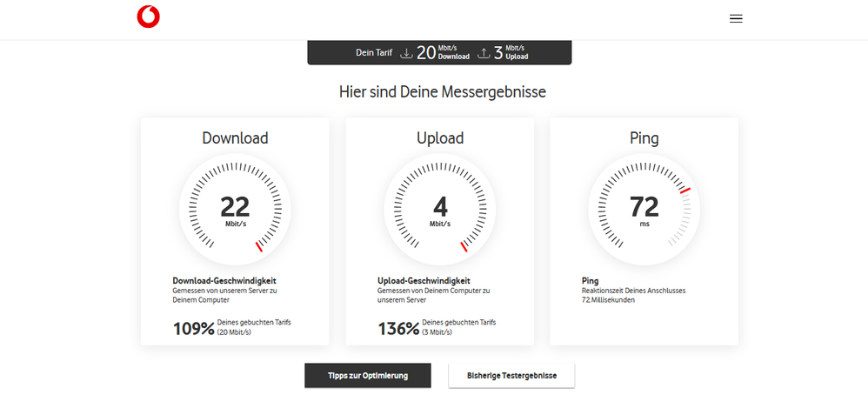
Task: Click 'Gemessen von Deinem Computer zu' description
Action: 433,291
